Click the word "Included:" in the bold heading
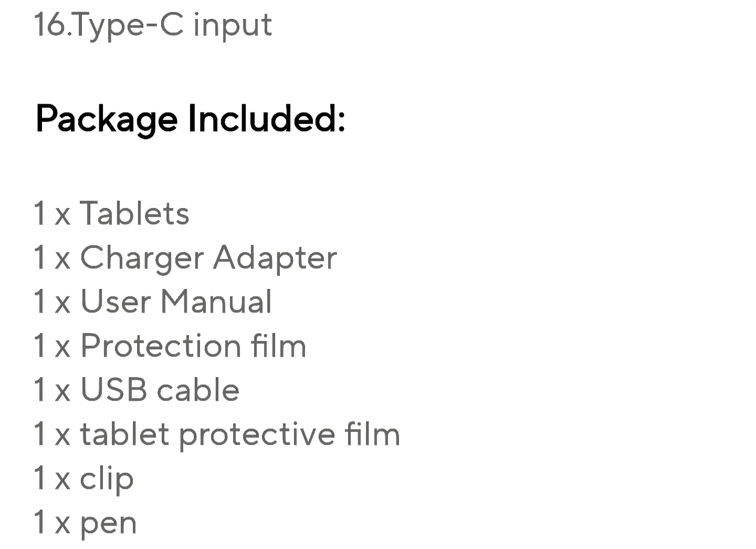 click(x=266, y=118)
